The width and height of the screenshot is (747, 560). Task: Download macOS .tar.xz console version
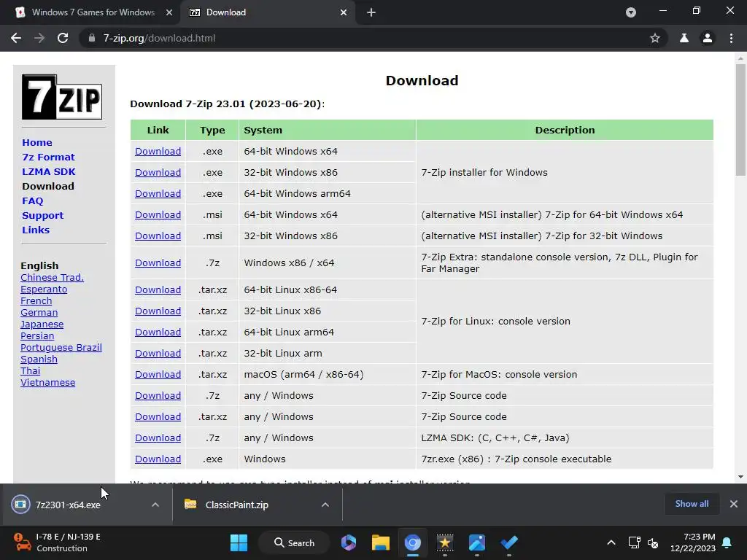click(158, 375)
